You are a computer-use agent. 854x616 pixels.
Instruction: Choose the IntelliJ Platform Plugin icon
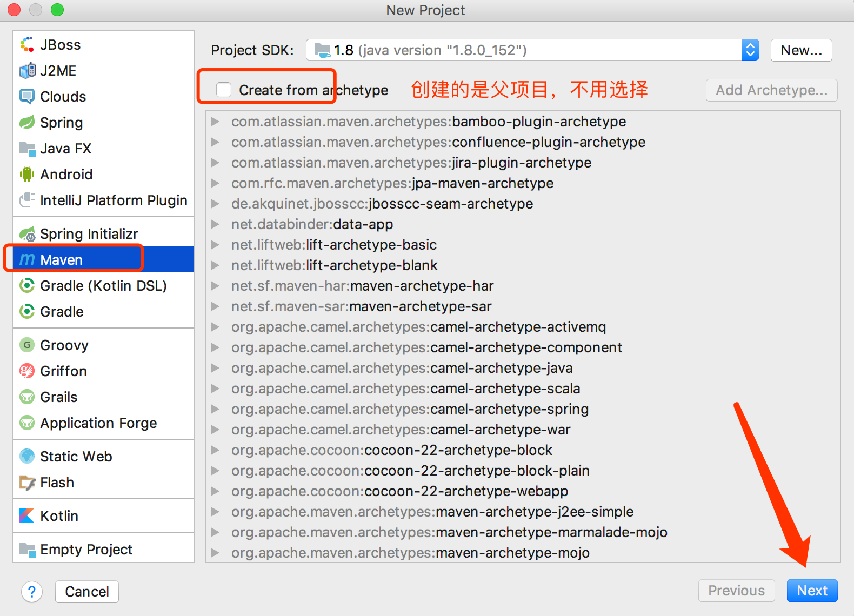pyautogui.click(x=27, y=200)
